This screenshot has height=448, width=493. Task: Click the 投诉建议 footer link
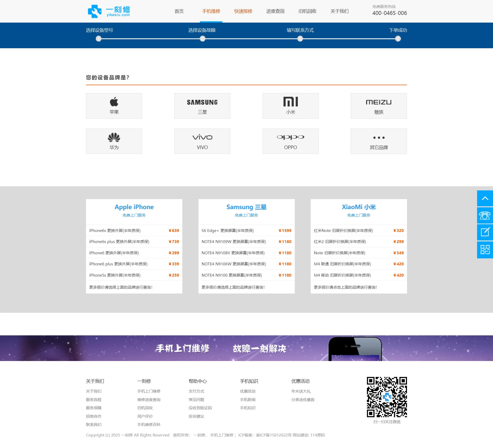click(196, 416)
